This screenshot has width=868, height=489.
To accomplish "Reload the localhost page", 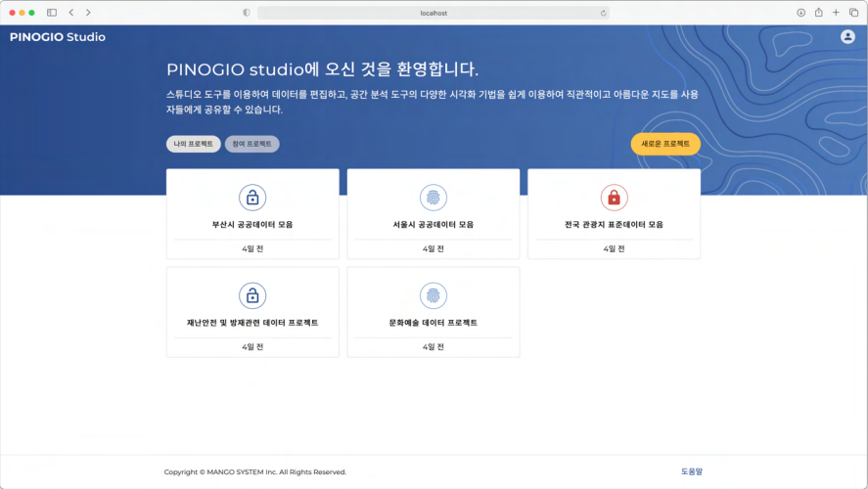I will coord(604,13).
